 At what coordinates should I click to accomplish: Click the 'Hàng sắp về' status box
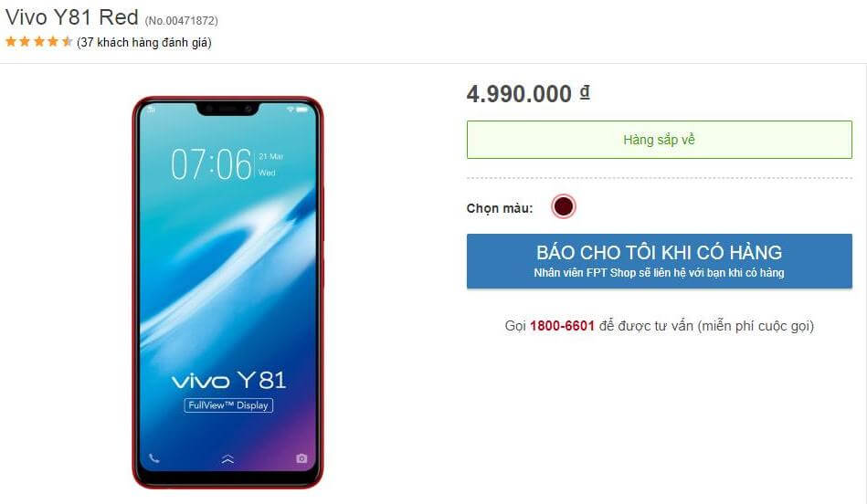pyautogui.click(x=659, y=140)
